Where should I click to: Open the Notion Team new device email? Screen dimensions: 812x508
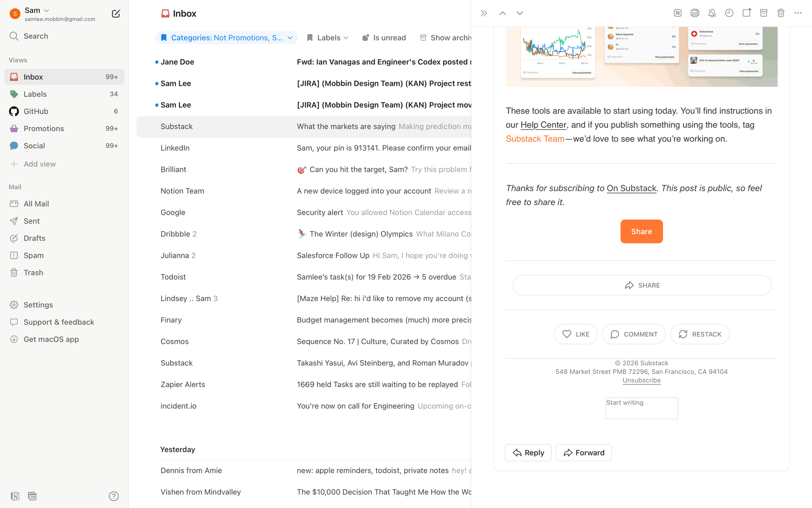[304, 191]
